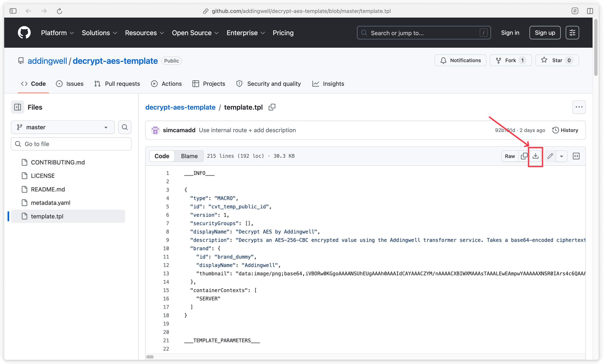The width and height of the screenshot is (603, 364).
Task: Open decrypt-aes-template breadcrumb link
Action: pyautogui.click(x=180, y=107)
